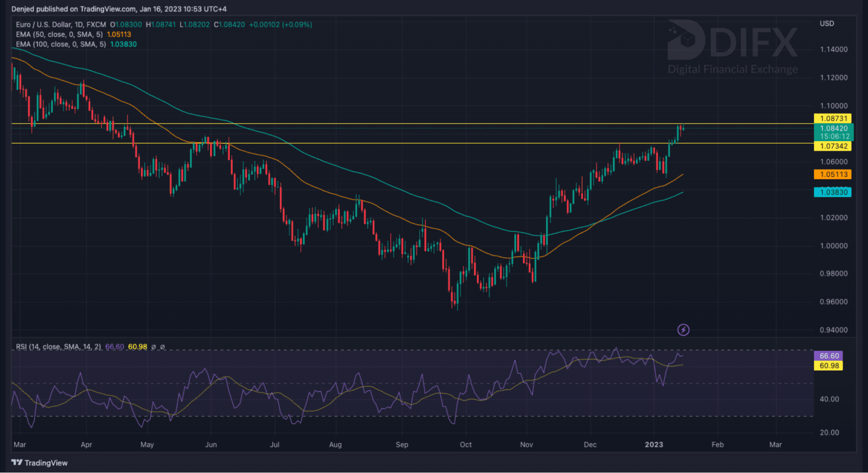
Task: Click the first empty-value symbol after RSI values
Action: point(153,347)
